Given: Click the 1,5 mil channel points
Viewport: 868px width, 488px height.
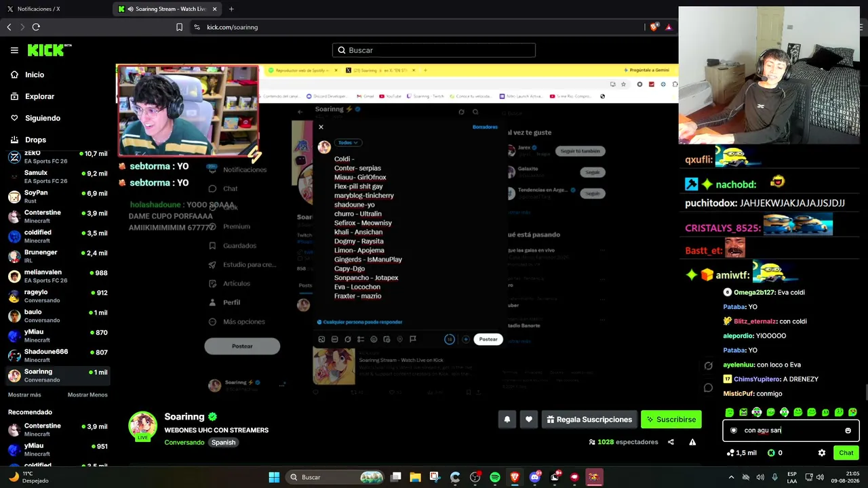Looking at the screenshot, I should coord(742,453).
